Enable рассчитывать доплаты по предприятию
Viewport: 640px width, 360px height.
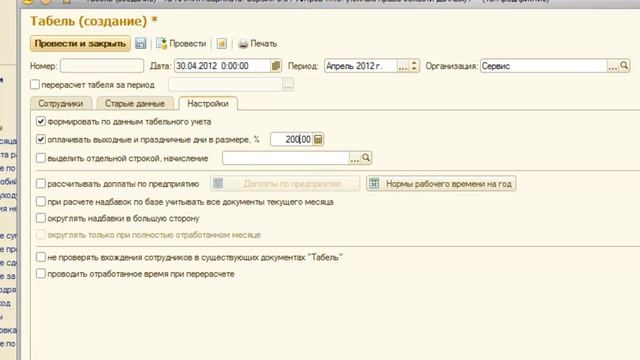pos(40,184)
